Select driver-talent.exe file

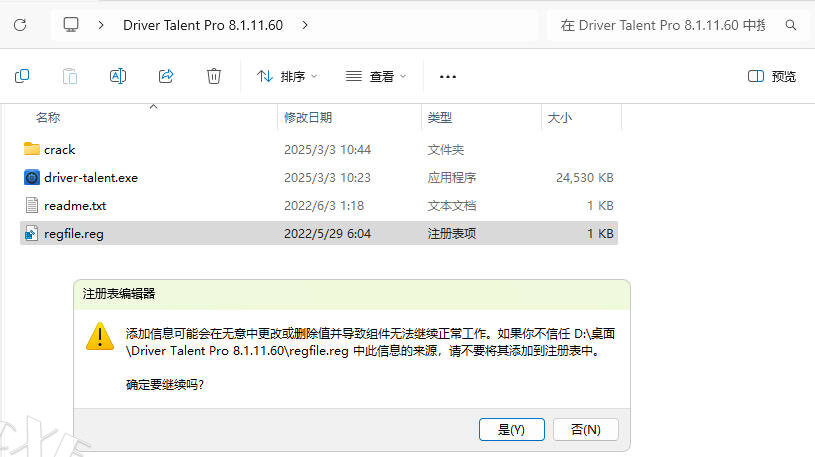click(91, 178)
